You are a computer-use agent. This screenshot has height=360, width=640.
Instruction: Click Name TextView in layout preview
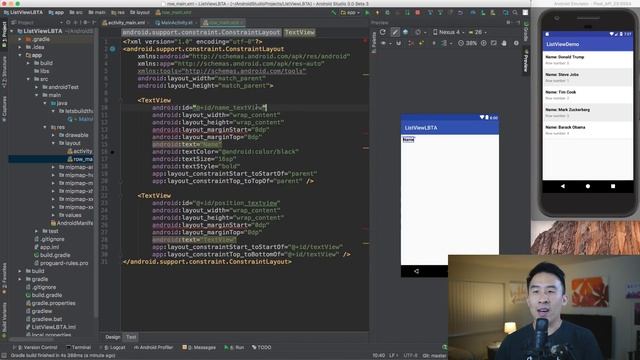click(409, 140)
